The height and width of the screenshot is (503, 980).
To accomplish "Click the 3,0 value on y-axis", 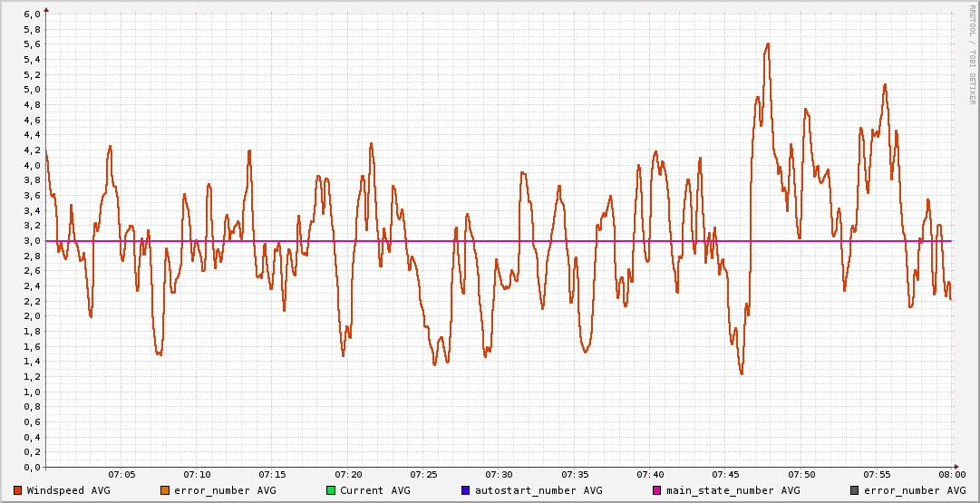I will coord(32,241).
